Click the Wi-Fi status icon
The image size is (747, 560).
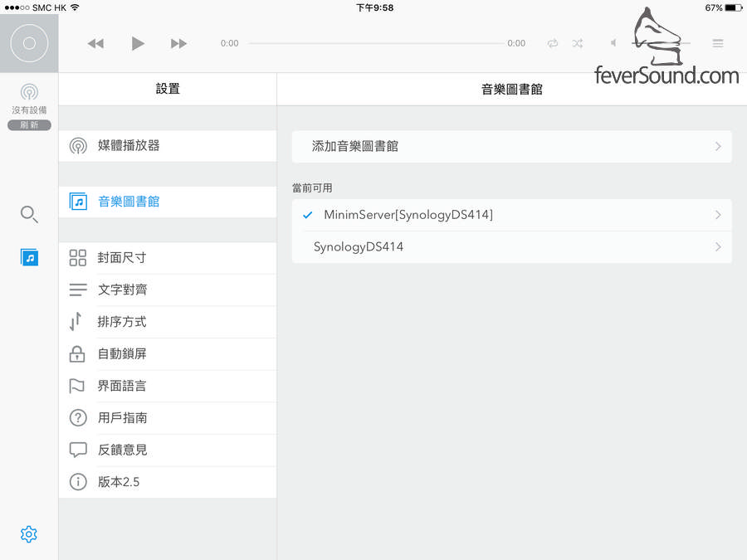[x=75, y=7]
